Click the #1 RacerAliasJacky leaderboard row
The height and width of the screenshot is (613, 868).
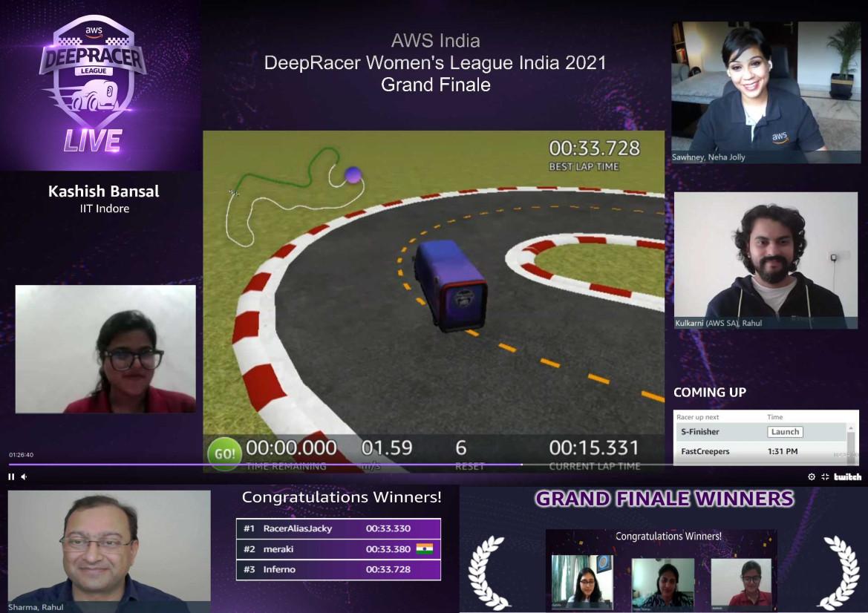pos(339,528)
